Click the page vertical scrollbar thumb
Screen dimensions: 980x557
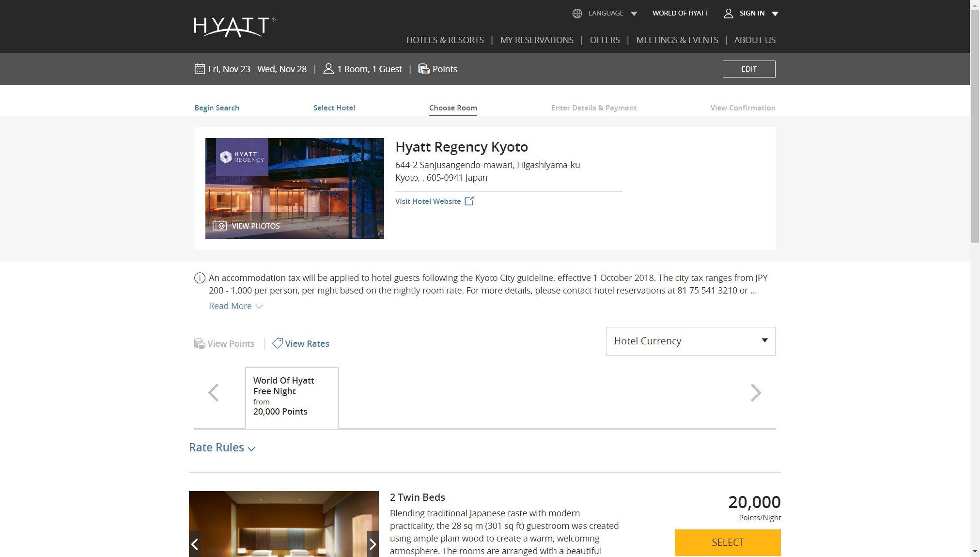(975, 126)
